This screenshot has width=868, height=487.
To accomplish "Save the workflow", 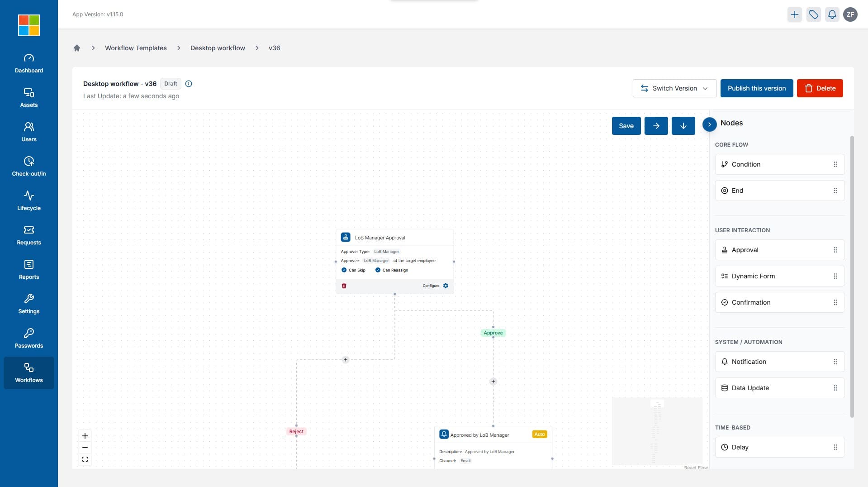I will click(x=626, y=126).
